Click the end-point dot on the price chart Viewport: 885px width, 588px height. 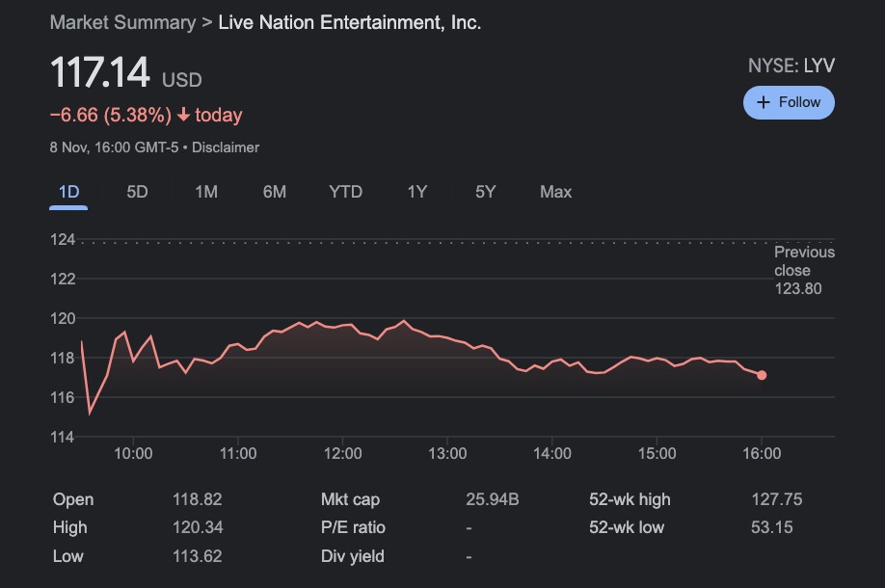coord(762,375)
